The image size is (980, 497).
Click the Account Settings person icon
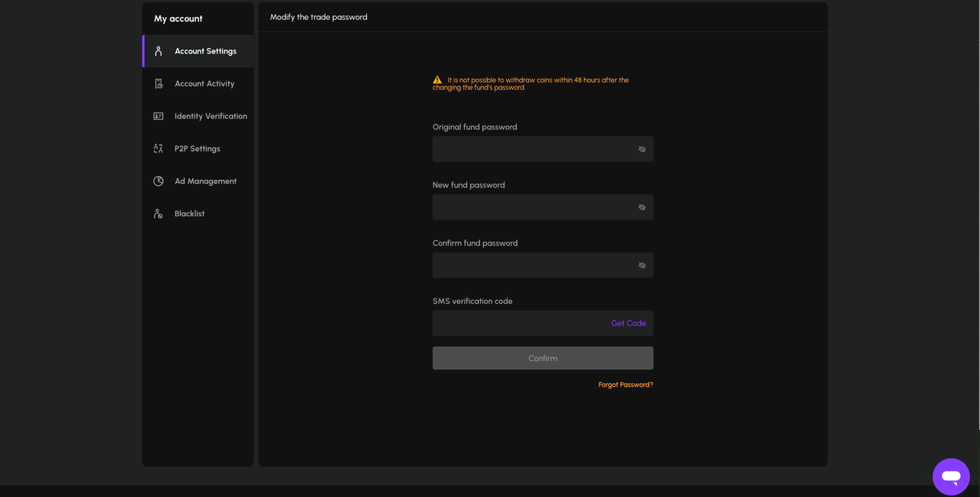coord(158,51)
